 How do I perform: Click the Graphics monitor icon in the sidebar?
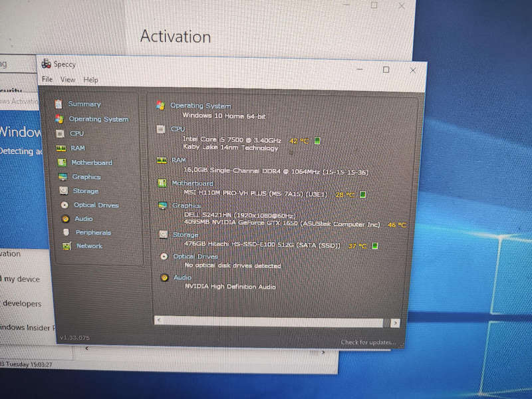(x=63, y=177)
